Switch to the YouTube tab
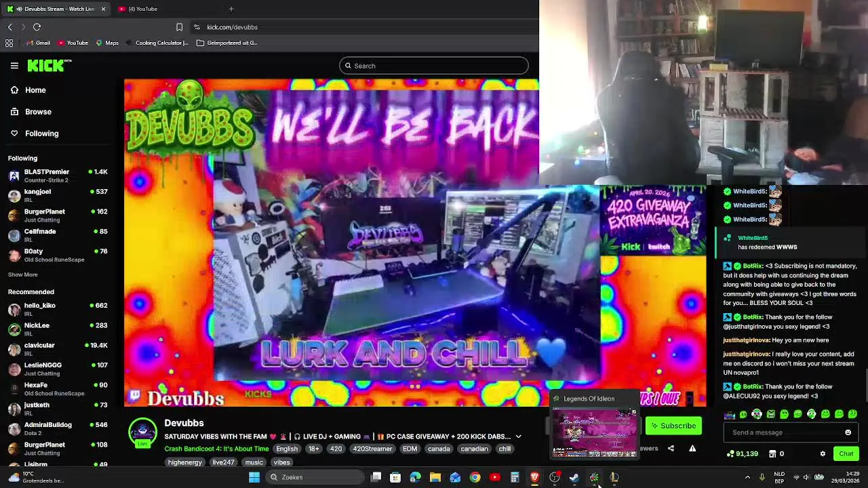 pos(142,9)
